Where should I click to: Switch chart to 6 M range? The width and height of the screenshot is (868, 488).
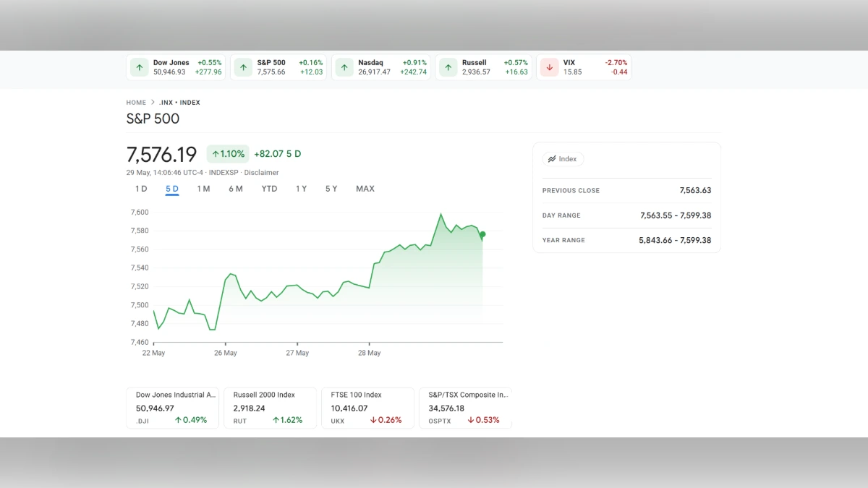[x=236, y=189]
